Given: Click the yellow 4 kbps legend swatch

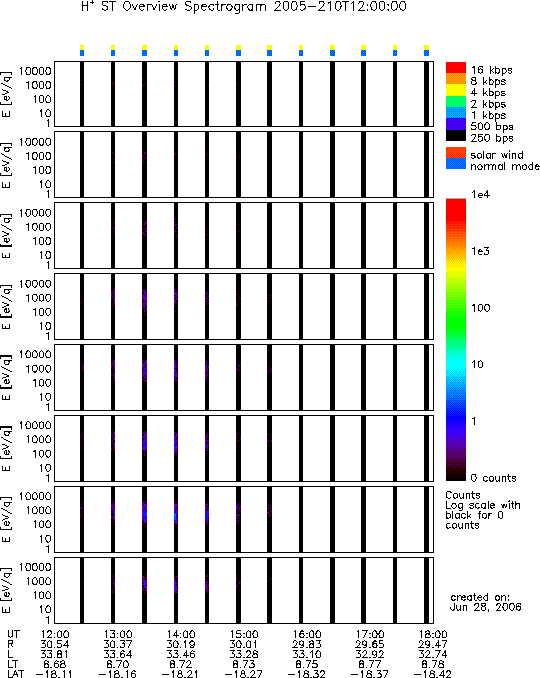Looking at the screenshot, I should tap(456, 90).
